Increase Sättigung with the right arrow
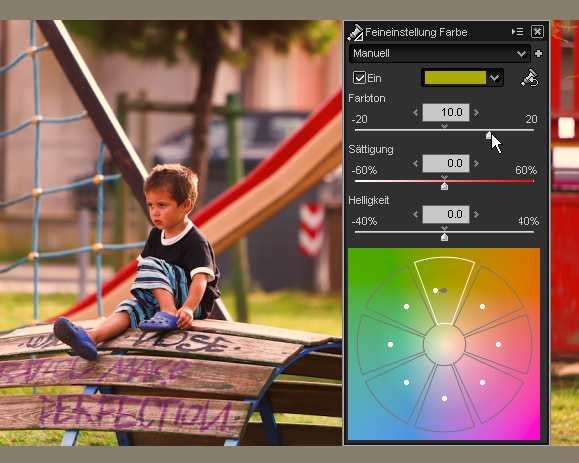This screenshot has width=579, height=463. [476, 163]
